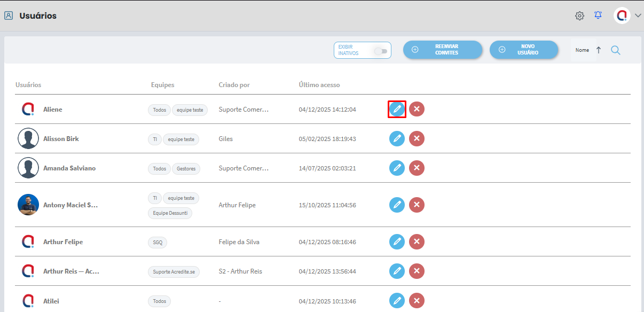Screen dimensions: 644x312
Task: Open the Arthur Reis user name
Action: point(71,271)
